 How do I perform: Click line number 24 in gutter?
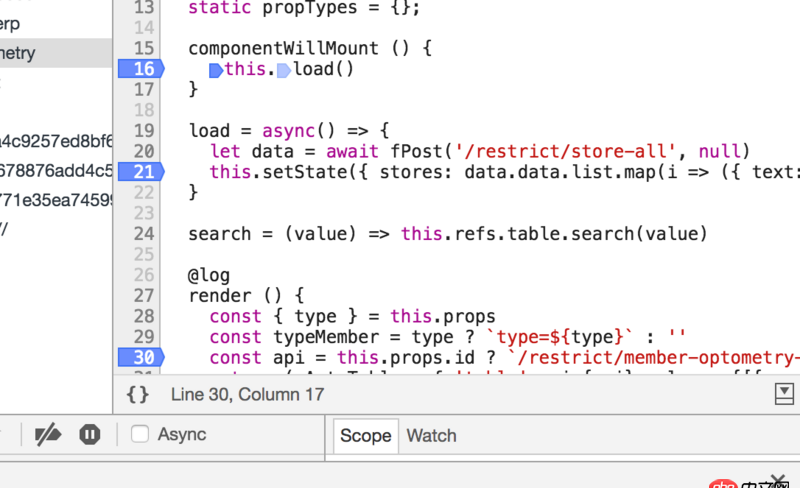pyautogui.click(x=144, y=234)
